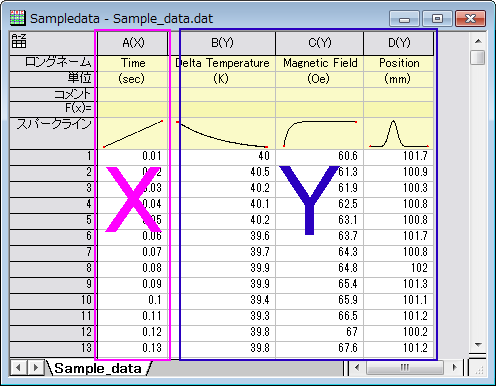Image resolution: width=496 pixels, height=386 pixels.
Task: Select the F(x)= row header
Action: pos(52,109)
